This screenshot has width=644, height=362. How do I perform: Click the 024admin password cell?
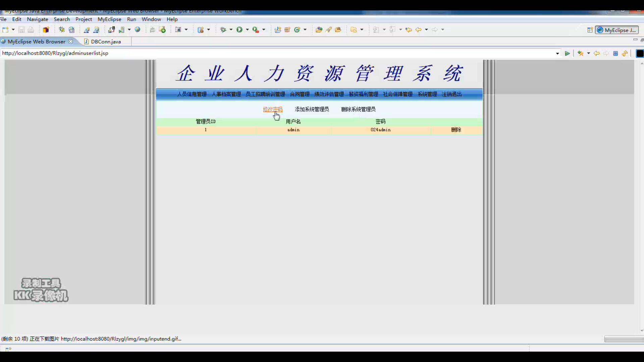pos(381,130)
